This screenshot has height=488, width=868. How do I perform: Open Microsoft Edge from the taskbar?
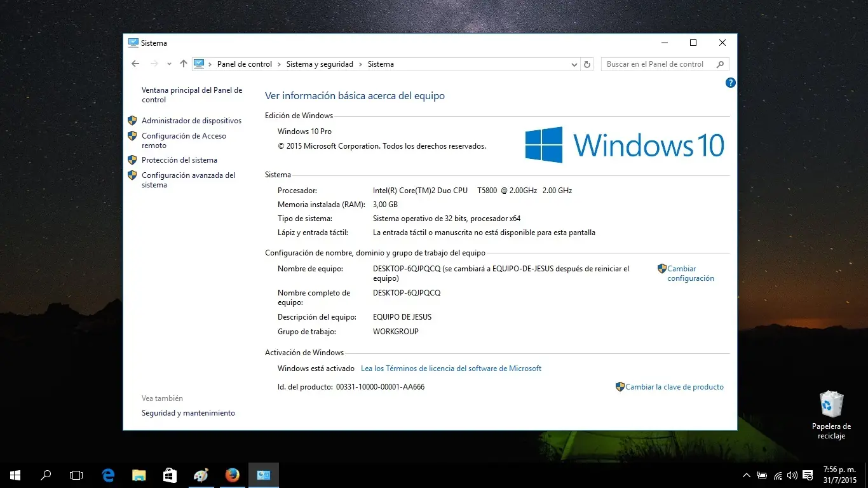click(108, 475)
